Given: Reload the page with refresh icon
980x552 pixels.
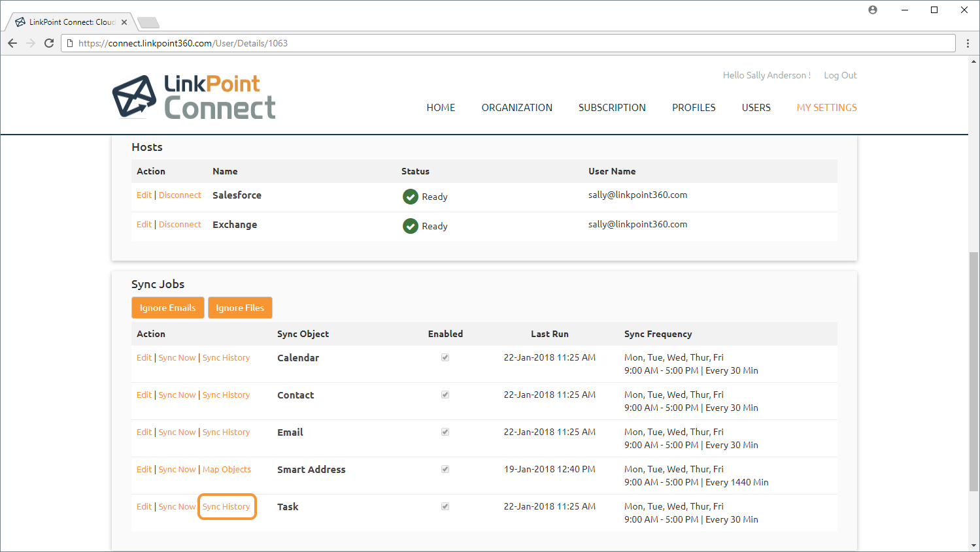Looking at the screenshot, I should pyautogui.click(x=49, y=43).
